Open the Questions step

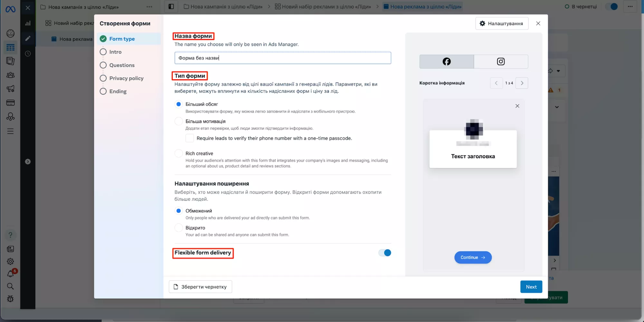point(122,65)
